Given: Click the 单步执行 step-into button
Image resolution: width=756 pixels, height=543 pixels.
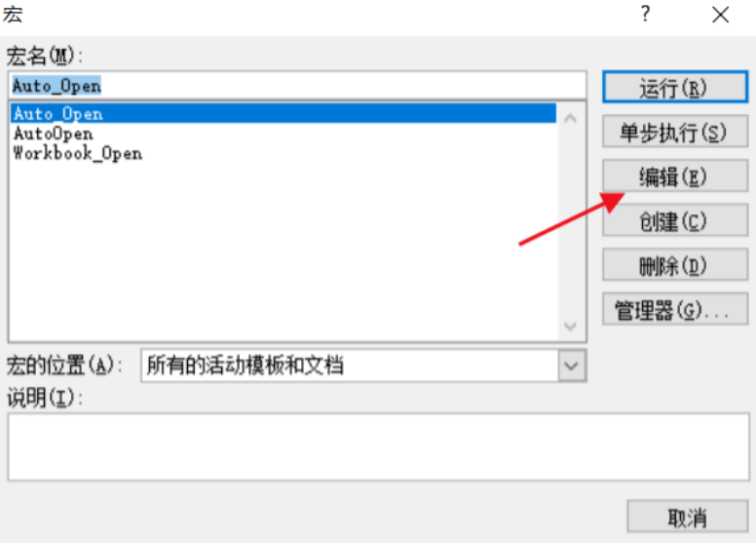Looking at the screenshot, I should pyautogui.click(x=675, y=132).
